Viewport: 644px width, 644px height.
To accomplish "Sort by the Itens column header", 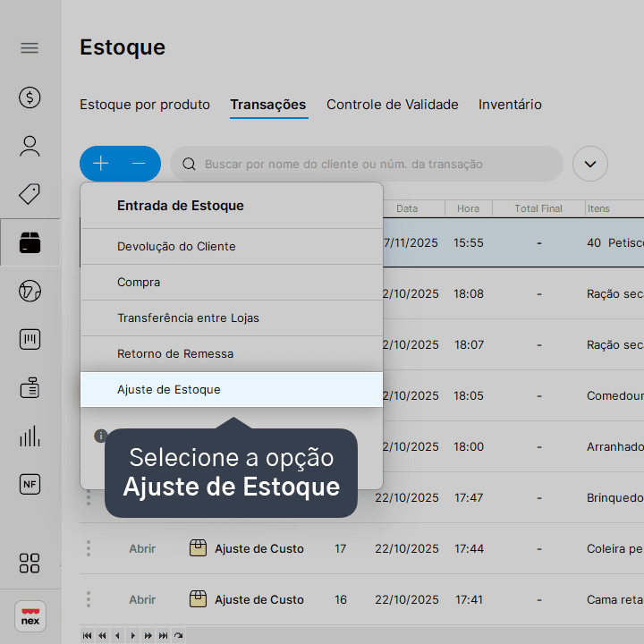I will pos(598,208).
